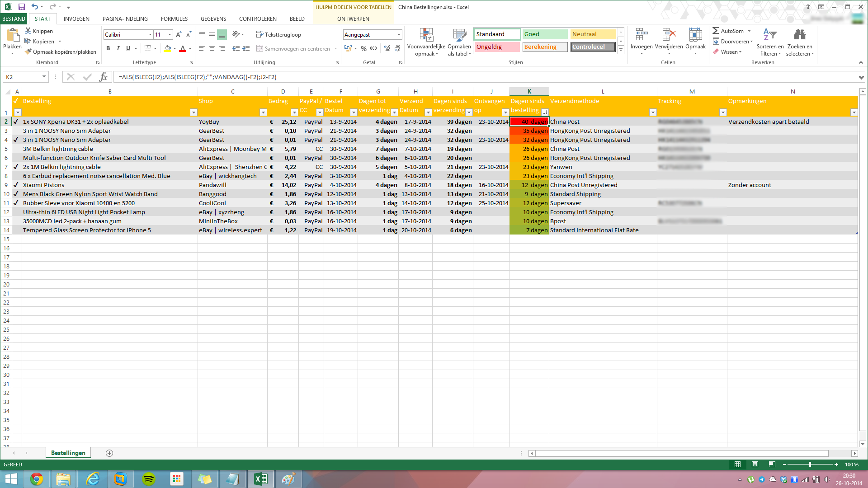Viewport: 868px width, 488px height.
Task: Click the Italic formatting icon
Action: 118,48
